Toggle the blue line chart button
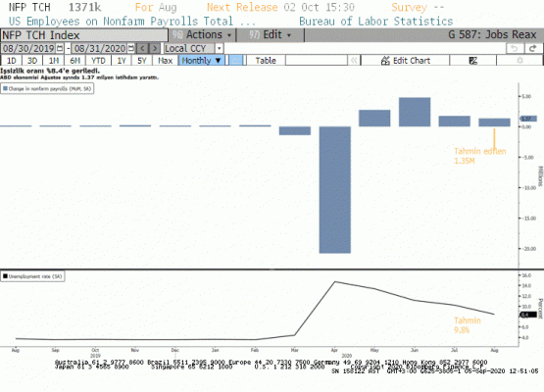This screenshot has width=544, height=392. [x=236, y=61]
